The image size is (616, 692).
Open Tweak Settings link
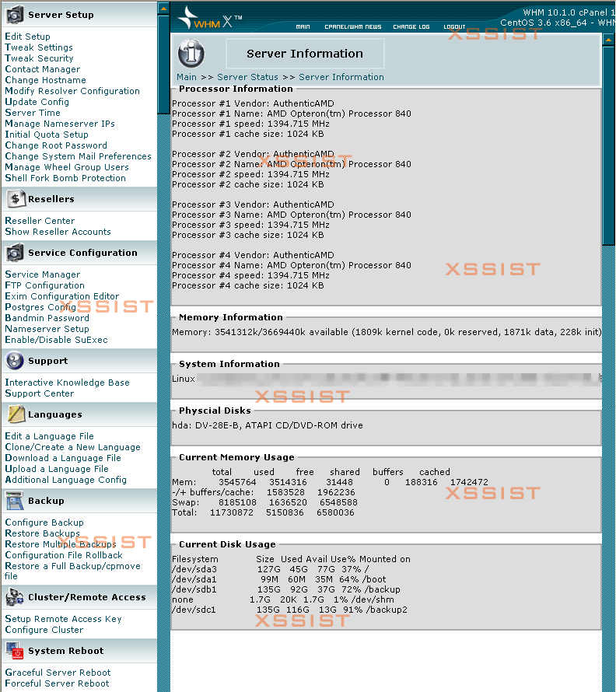pyautogui.click(x=39, y=47)
